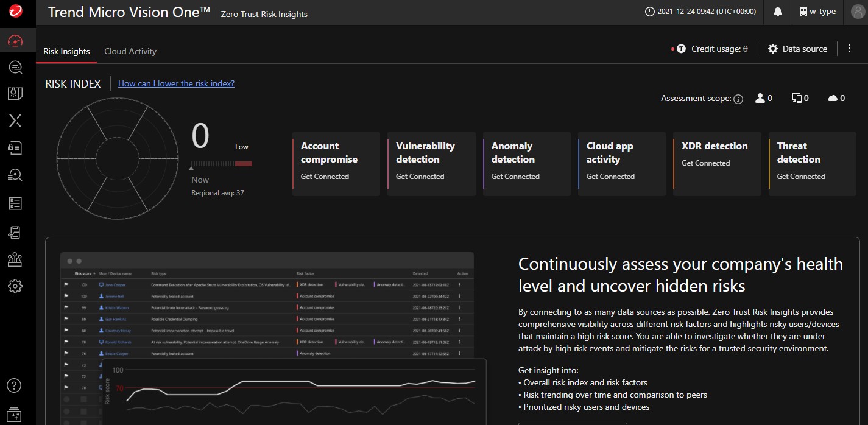Screen dimensions: 868x425
Task: Open the Account compromise card
Action: pyautogui.click(x=336, y=164)
